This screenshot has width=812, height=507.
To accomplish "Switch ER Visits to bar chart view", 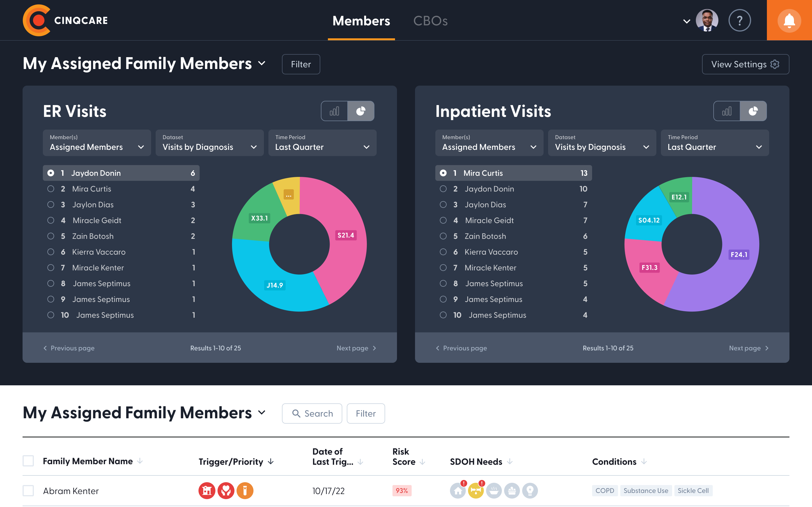I will (334, 111).
